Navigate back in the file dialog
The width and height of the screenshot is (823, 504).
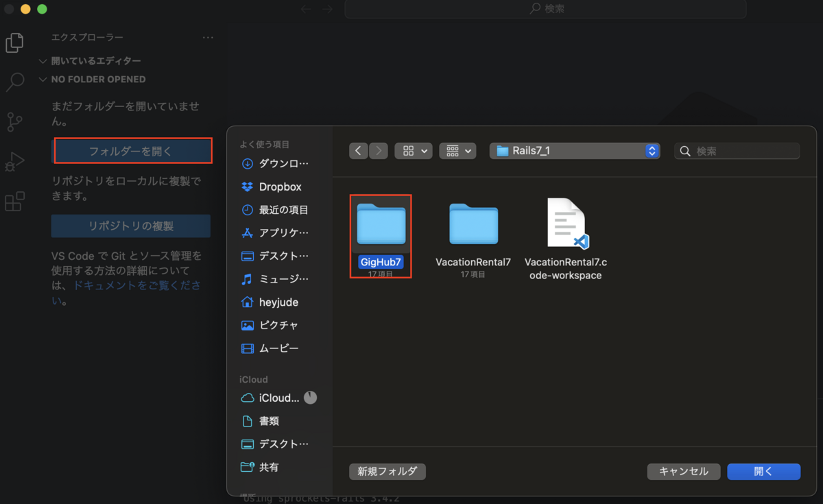click(358, 151)
